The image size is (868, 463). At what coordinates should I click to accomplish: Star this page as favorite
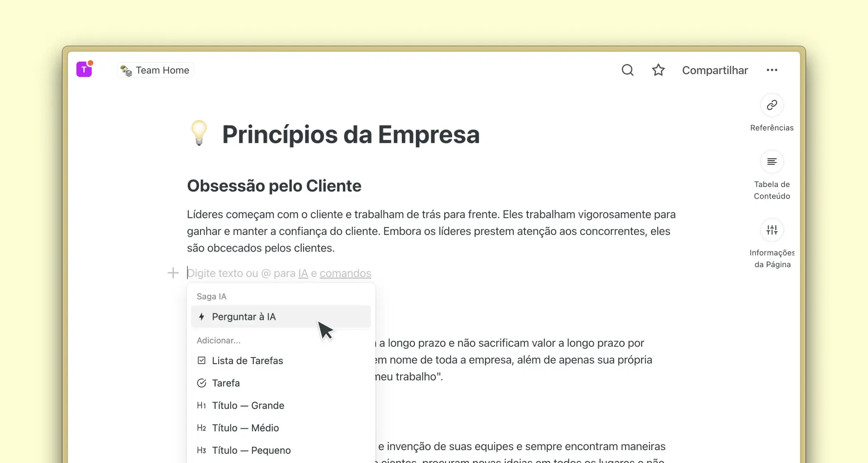pyautogui.click(x=658, y=70)
